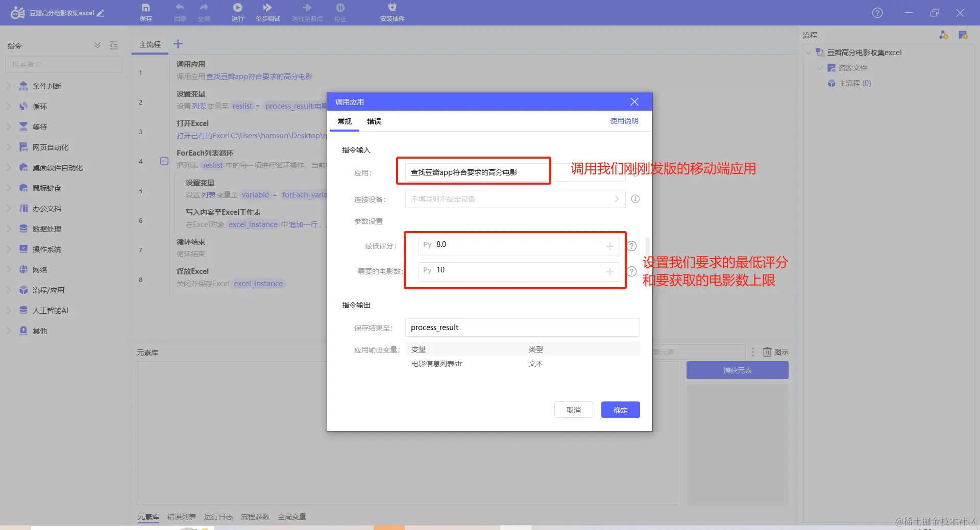980x530 pixels.
Task: Open three-dot menu near 图示
Action: click(x=753, y=352)
